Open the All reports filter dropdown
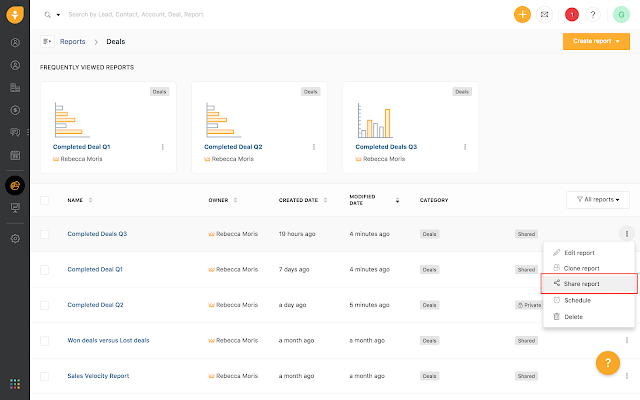The height and width of the screenshot is (400, 640). [x=597, y=200]
